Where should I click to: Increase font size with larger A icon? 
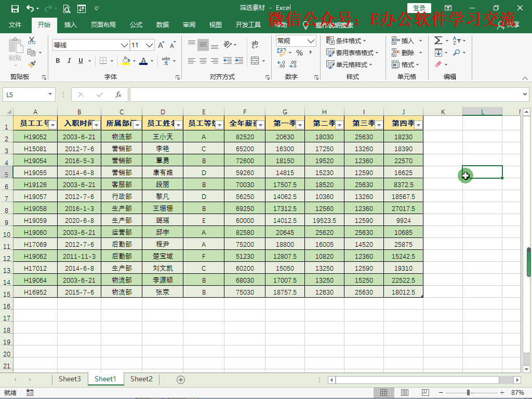pos(161,45)
